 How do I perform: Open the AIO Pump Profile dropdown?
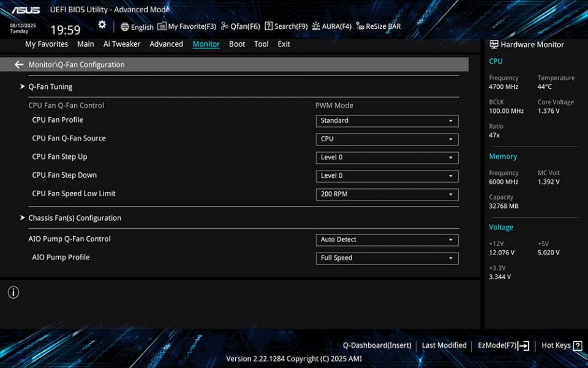(386, 258)
